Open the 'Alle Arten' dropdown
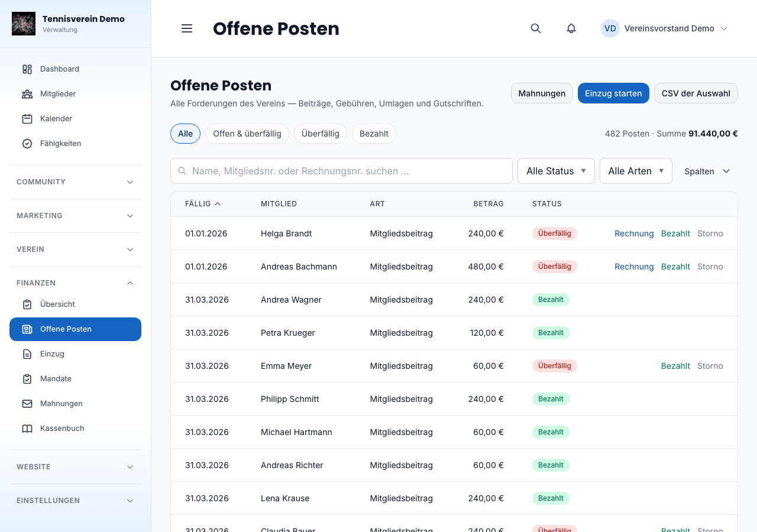Viewport: 757px width, 532px height. [636, 171]
